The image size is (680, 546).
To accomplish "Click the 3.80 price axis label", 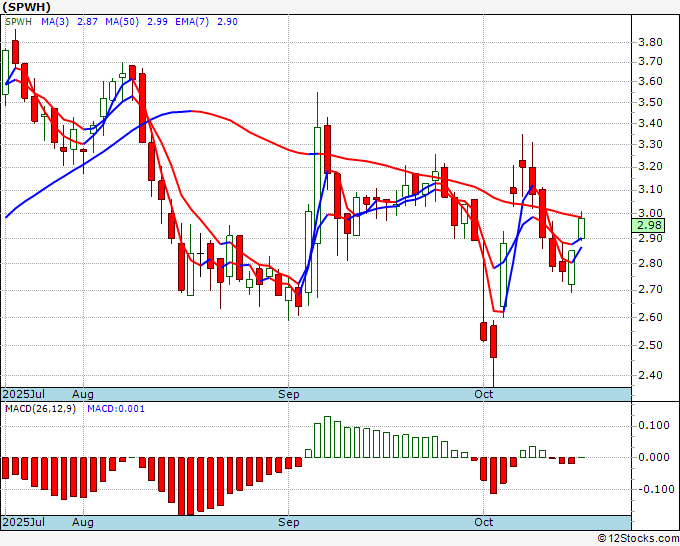I will (651, 43).
